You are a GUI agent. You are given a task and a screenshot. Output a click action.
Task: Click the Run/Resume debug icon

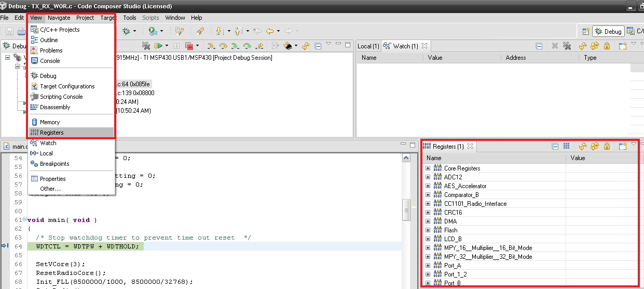pos(159,46)
